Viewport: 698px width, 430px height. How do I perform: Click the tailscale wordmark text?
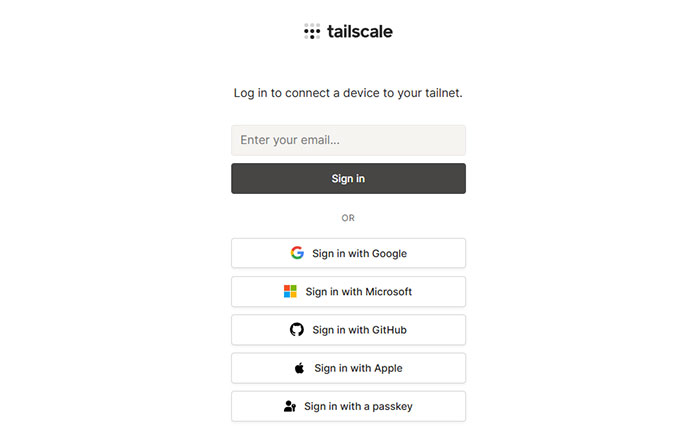tap(360, 31)
